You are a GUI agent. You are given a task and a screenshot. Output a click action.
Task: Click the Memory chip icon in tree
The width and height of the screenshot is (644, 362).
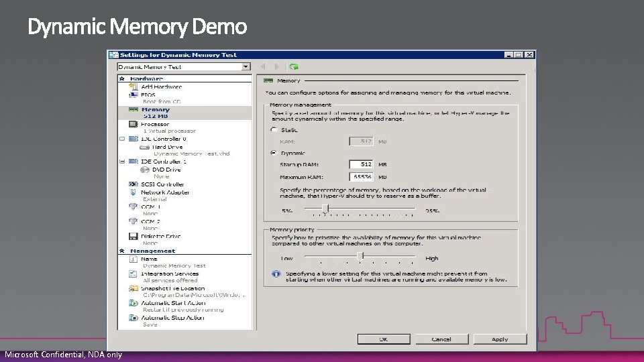pos(133,109)
